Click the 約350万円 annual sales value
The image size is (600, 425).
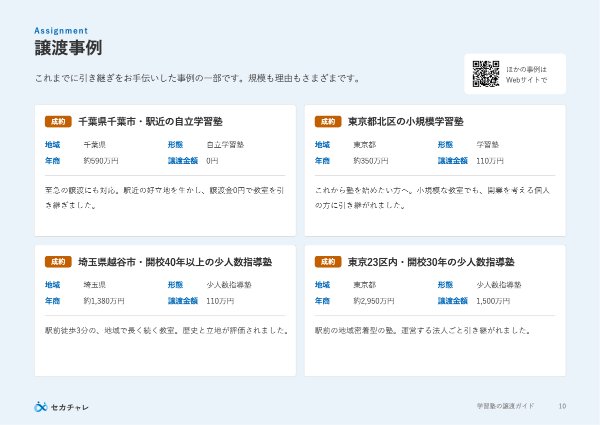pos(371,161)
